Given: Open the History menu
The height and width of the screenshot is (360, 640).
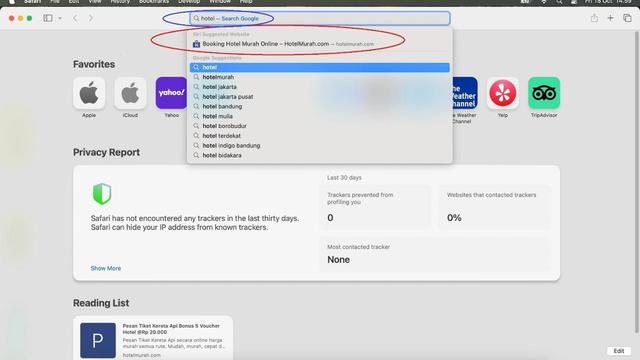Looking at the screenshot, I should 120,2.
